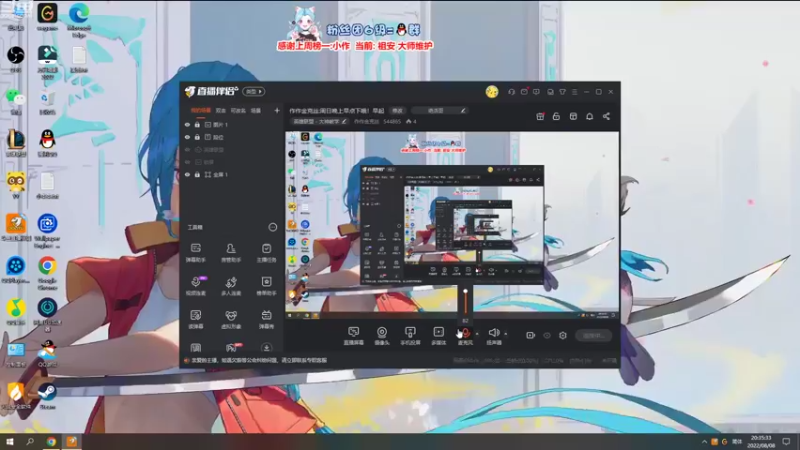Click the gift box icon below title bar
Viewport: 800px width, 450px height.
coord(540,116)
